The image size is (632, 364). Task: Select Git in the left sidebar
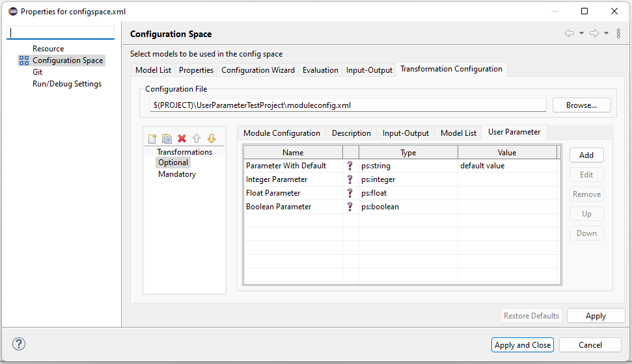[38, 72]
